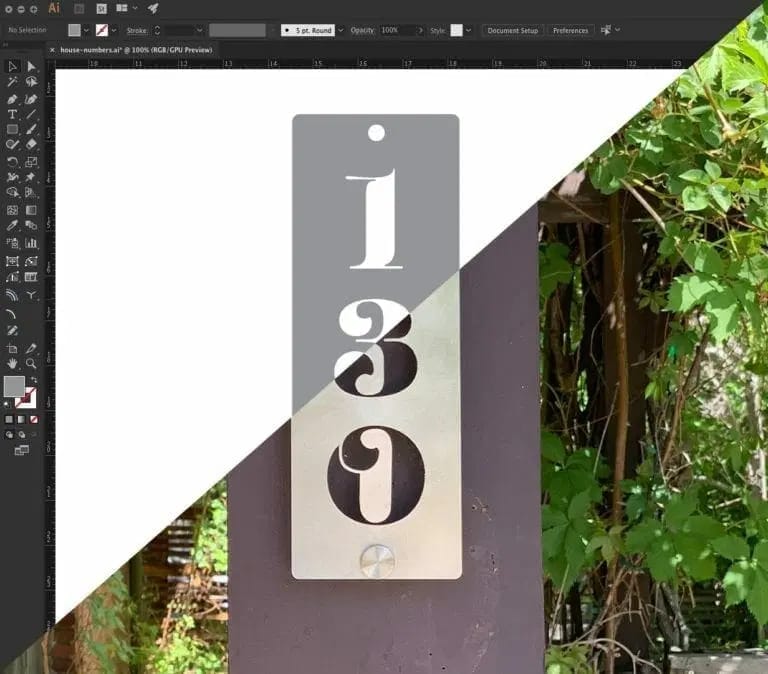Open the GPU performance rocket icon
The image size is (768, 674).
[153, 8]
